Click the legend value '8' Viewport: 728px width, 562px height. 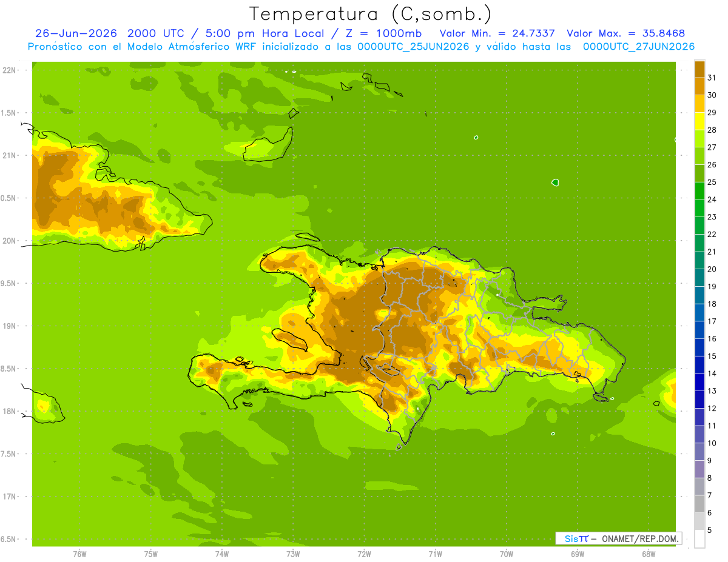point(710,478)
